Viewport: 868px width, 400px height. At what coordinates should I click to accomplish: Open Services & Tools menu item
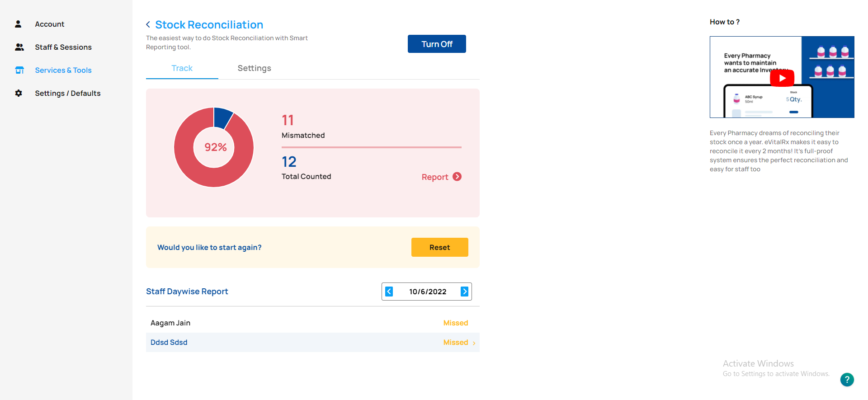pos(63,70)
